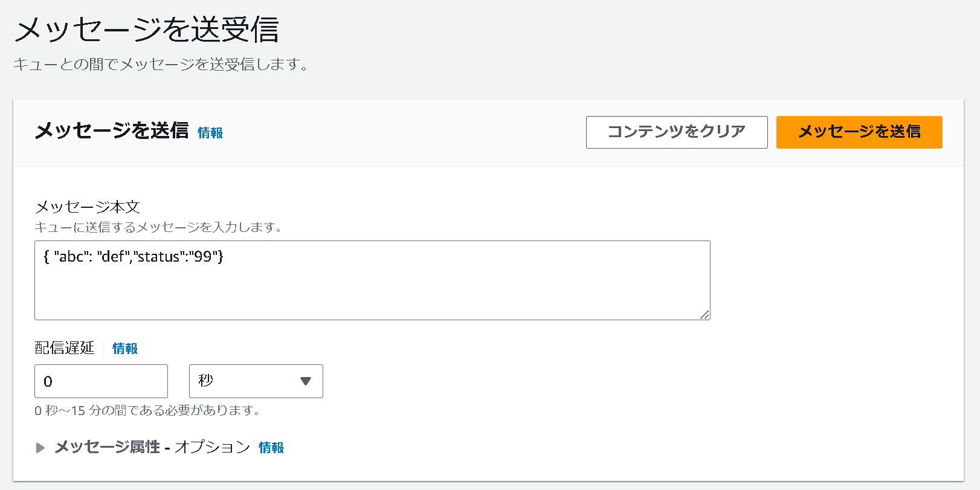Click the メッセージを送信 orange button
The image size is (980, 490).
(859, 132)
